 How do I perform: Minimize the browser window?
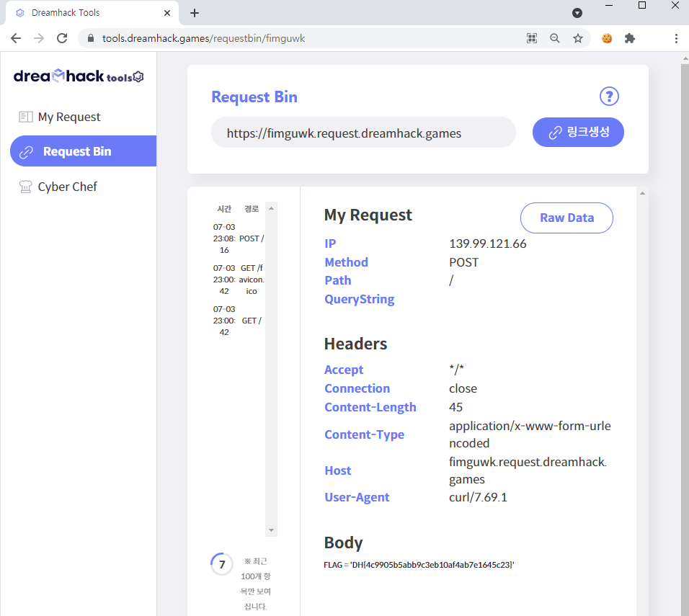(x=609, y=5)
